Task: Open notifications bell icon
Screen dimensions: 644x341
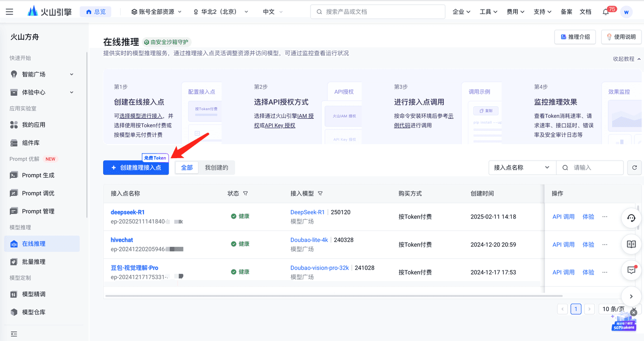Action: click(606, 12)
